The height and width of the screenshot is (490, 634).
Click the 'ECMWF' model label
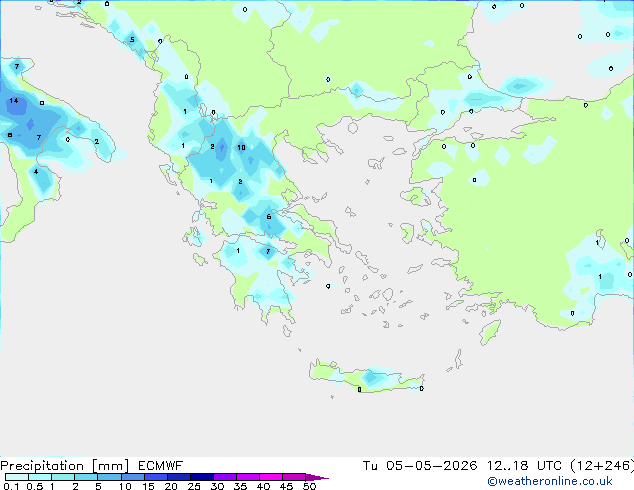click(x=161, y=466)
